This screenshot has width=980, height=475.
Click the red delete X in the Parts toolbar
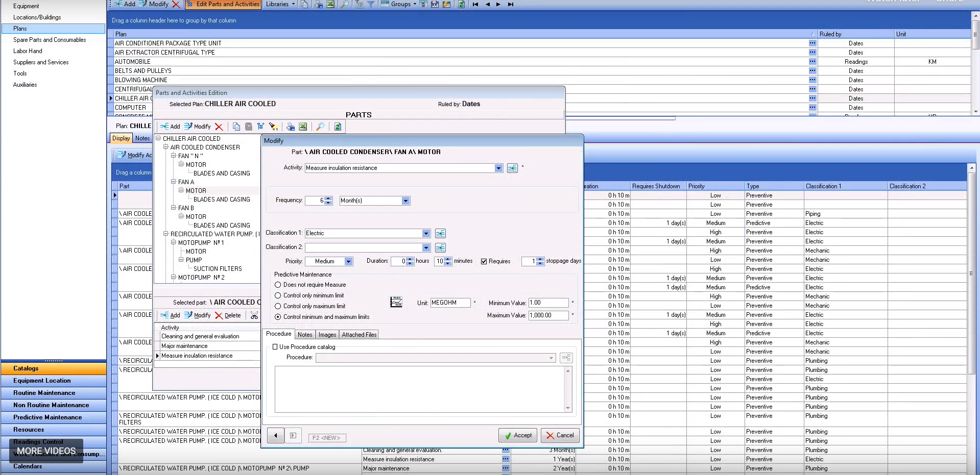coord(219,127)
